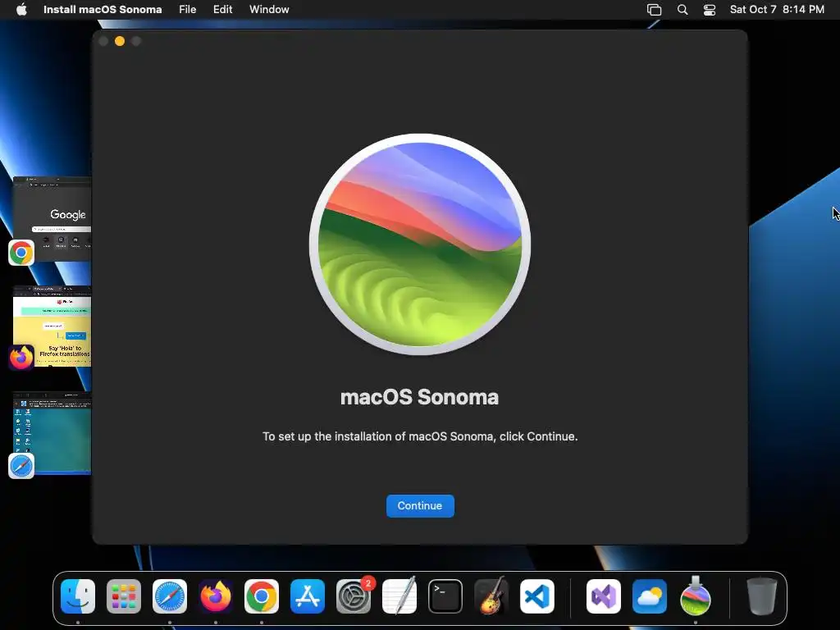Click the Stage Manager menu bar icon
Viewport: 840px width, 630px height.
[654, 10]
